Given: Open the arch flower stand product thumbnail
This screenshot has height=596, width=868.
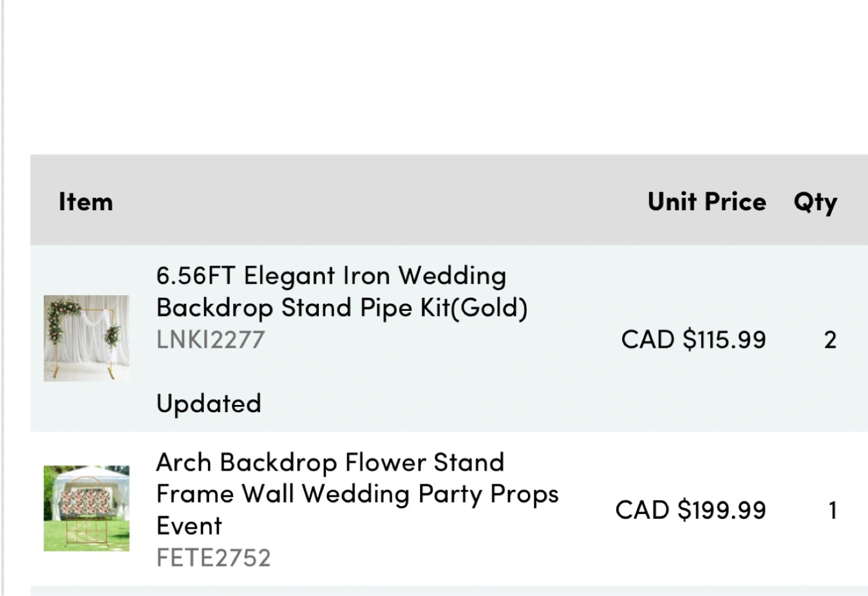Looking at the screenshot, I should 86,508.
